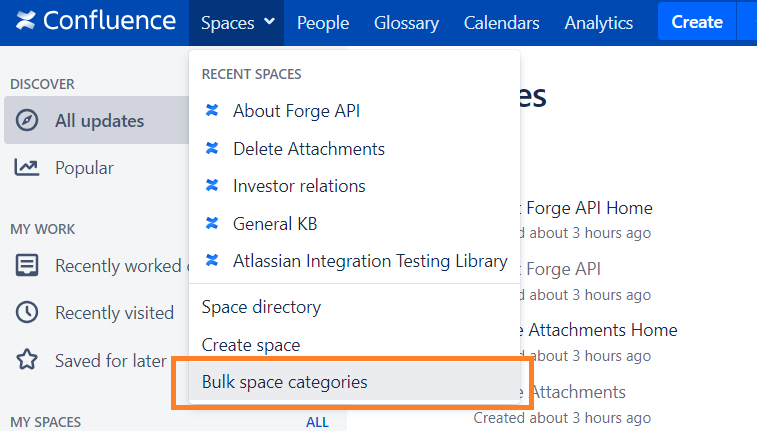Open Glossary from the navigation bar
The width and height of the screenshot is (757, 431).
pyautogui.click(x=406, y=22)
